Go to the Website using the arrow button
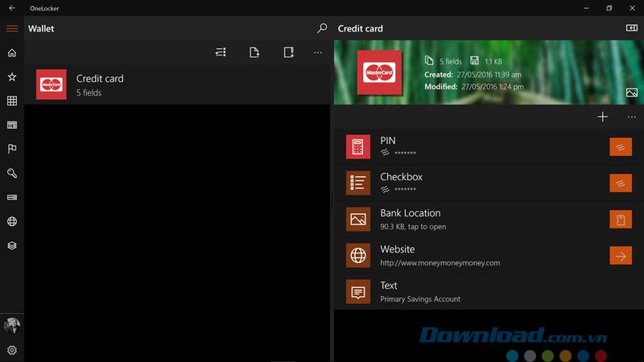The height and width of the screenshot is (362, 644). click(621, 256)
